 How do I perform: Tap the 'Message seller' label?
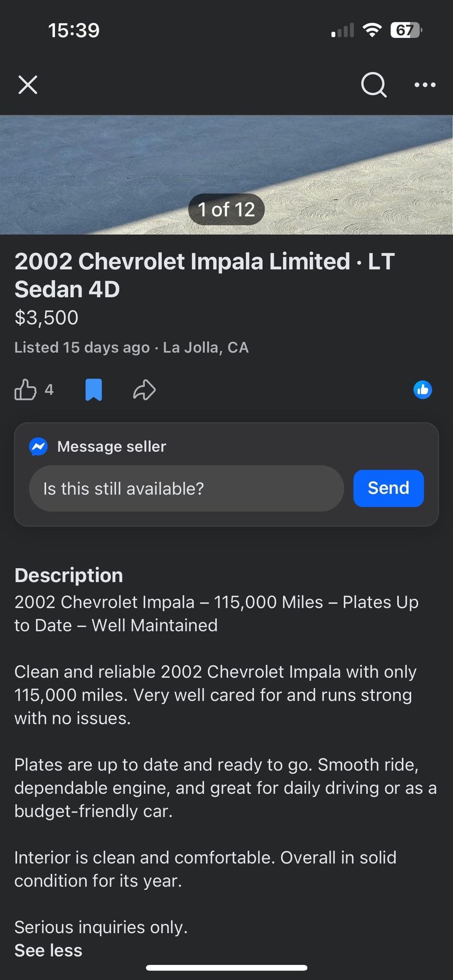pyautogui.click(x=112, y=447)
